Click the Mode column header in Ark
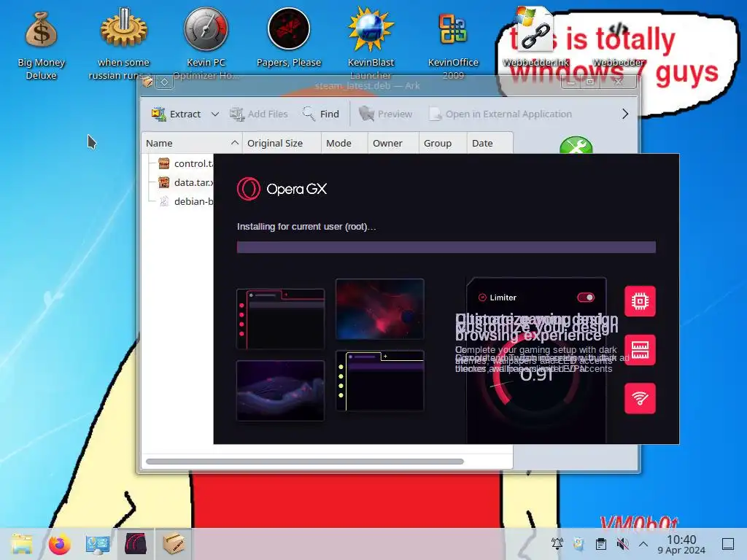The height and width of the screenshot is (560, 747). (x=344, y=144)
